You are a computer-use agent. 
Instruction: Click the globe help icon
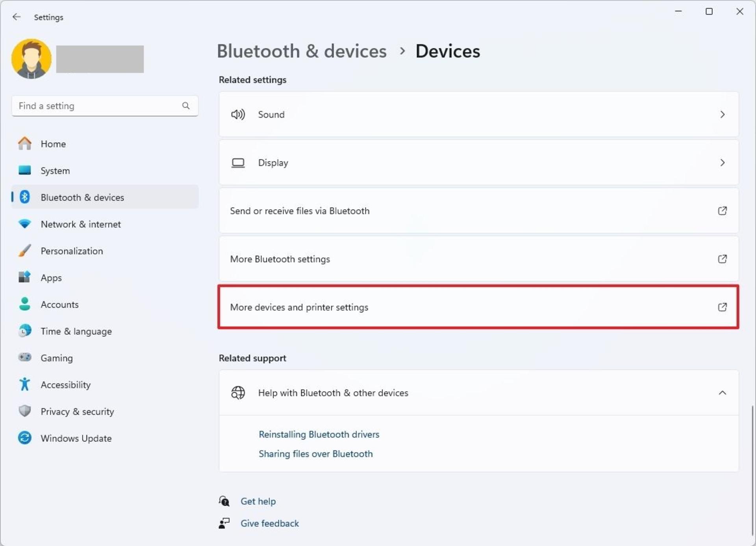(x=238, y=393)
